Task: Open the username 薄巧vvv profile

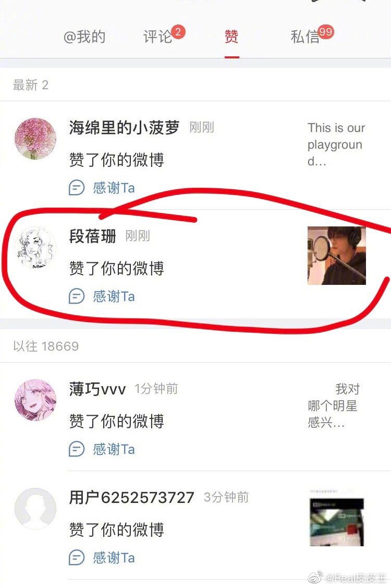Action: pyautogui.click(x=97, y=389)
